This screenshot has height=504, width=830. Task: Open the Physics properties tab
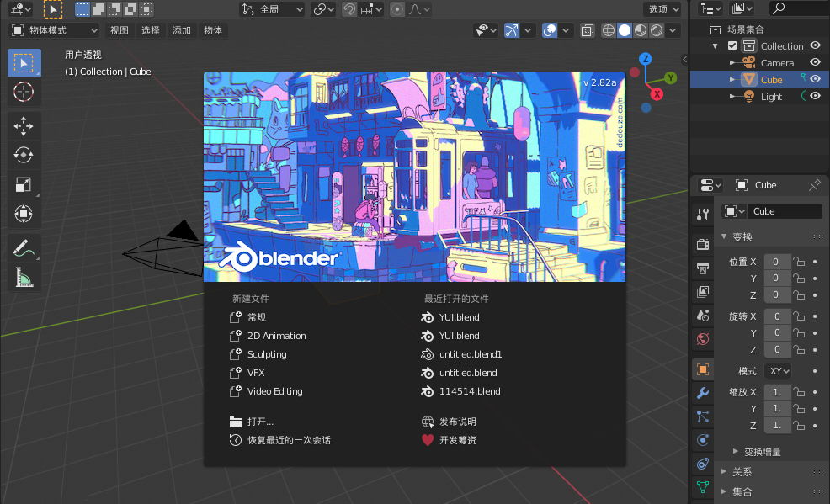(x=703, y=440)
